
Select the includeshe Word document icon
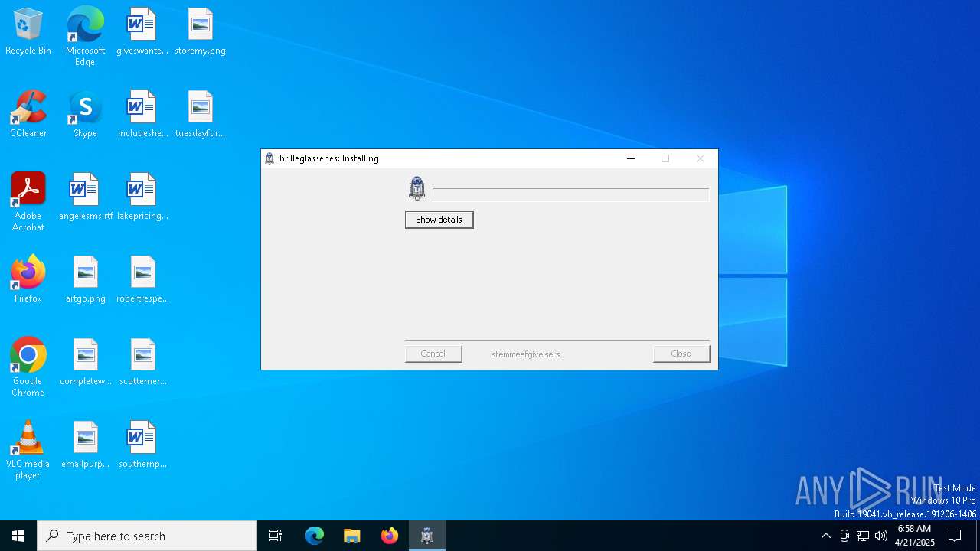pos(142,115)
